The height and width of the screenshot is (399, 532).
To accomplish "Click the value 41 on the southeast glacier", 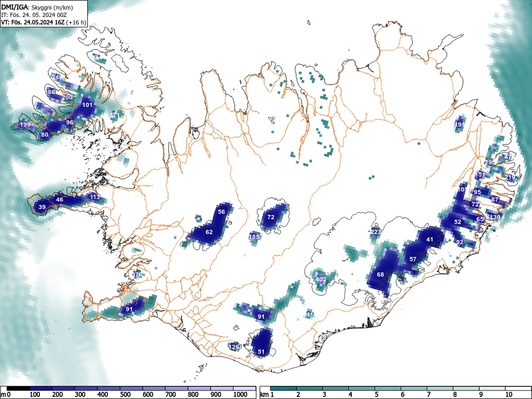I will point(430,239).
